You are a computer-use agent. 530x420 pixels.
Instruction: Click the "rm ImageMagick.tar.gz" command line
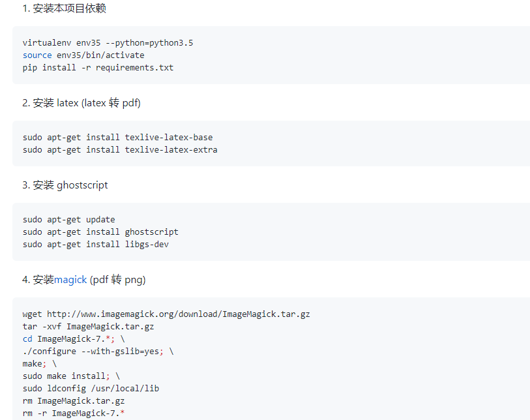(x=73, y=401)
